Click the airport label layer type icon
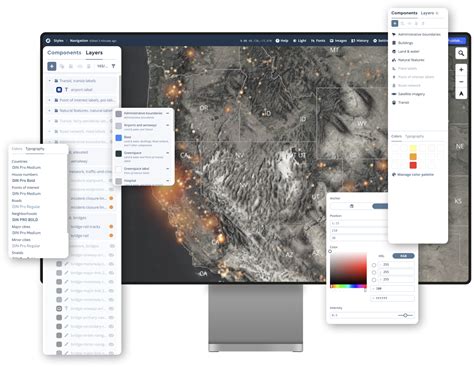The width and height of the screenshot is (474, 367). pos(66,90)
